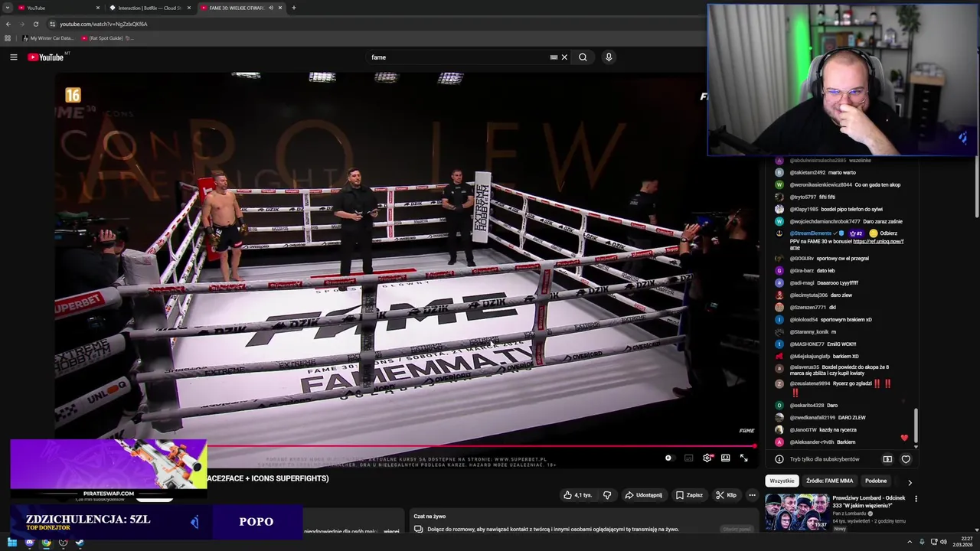
Task: Click the video red progress bar
Action: (x=482, y=445)
